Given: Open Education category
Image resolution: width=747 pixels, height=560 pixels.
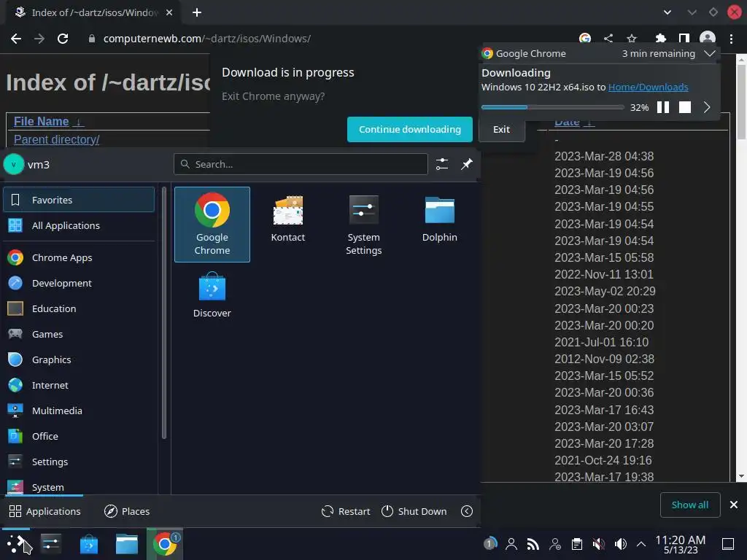Looking at the screenshot, I should tap(79, 308).
